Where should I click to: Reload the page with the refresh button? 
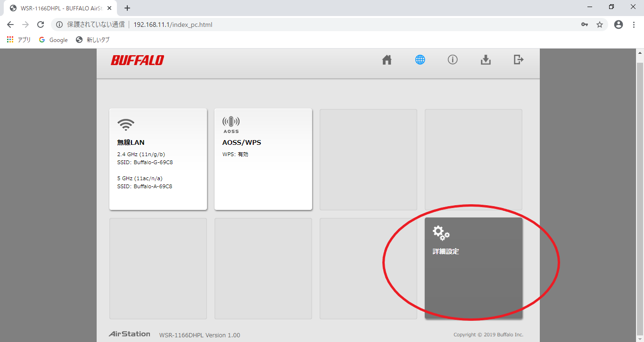click(41, 25)
